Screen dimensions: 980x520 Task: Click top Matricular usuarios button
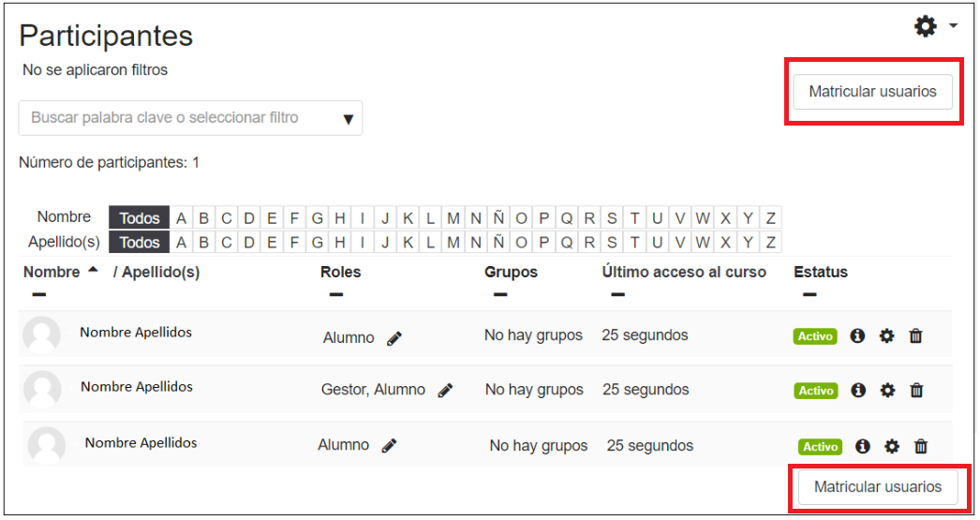tap(872, 92)
